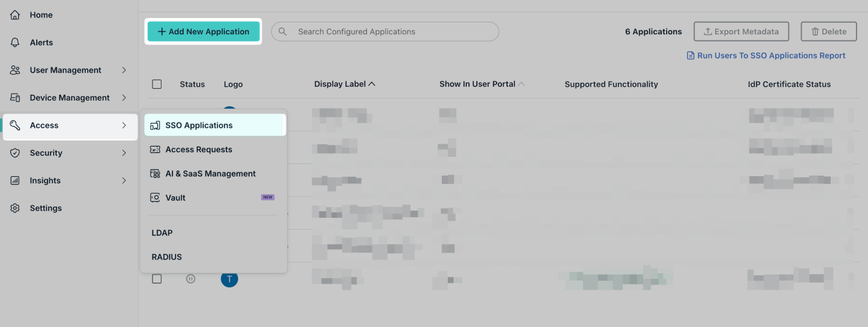The image size is (868, 327).
Task: Expand the User Management chevron
Action: coord(124,70)
